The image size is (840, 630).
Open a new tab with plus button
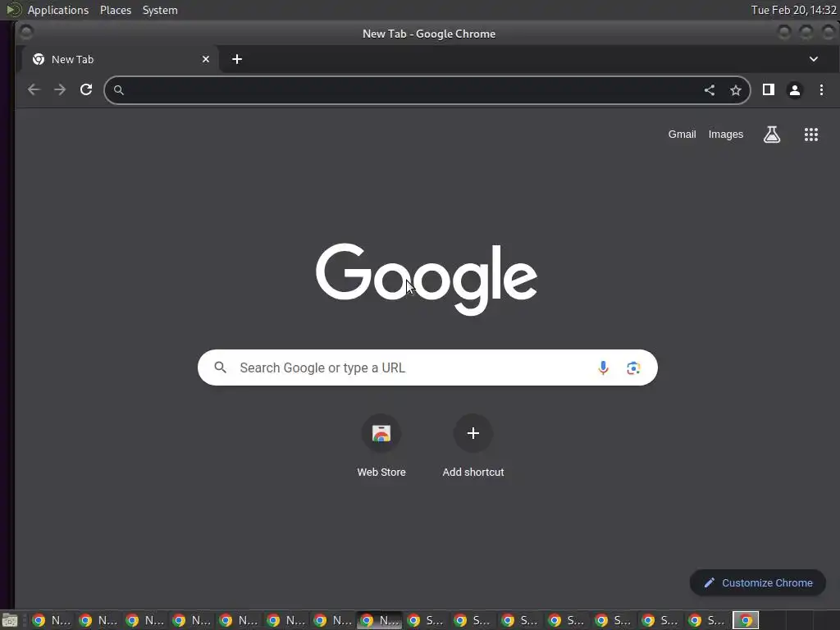[x=237, y=59]
